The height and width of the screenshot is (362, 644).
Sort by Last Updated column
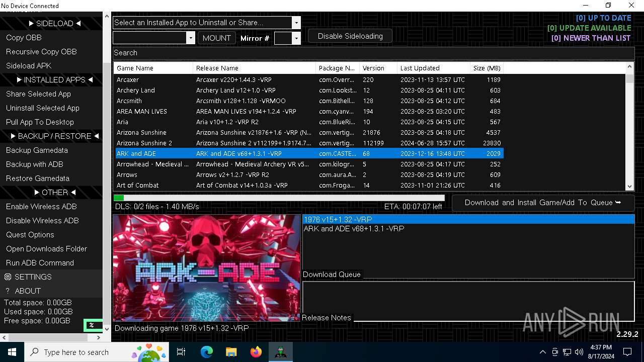point(433,68)
